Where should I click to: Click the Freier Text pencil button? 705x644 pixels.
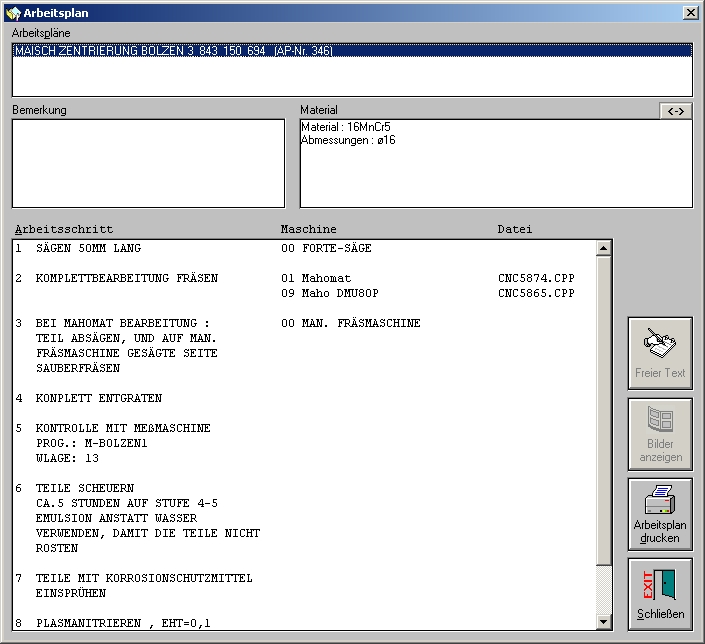pyautogui.click(x=660, y=353)
